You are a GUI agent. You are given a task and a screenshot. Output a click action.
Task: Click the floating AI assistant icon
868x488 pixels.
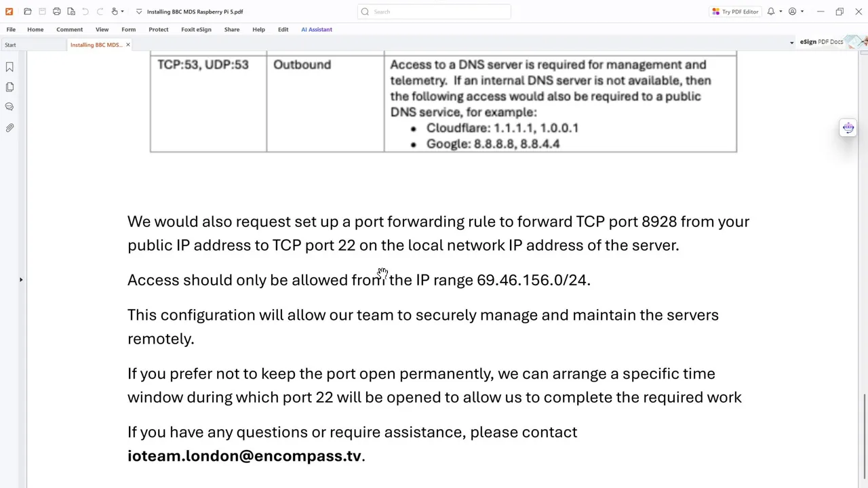848,128
